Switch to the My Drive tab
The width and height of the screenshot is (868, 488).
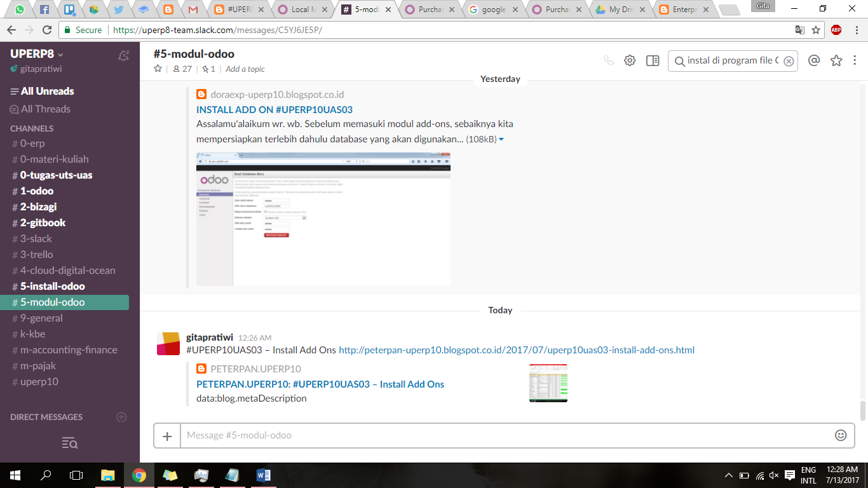(620, 10)
